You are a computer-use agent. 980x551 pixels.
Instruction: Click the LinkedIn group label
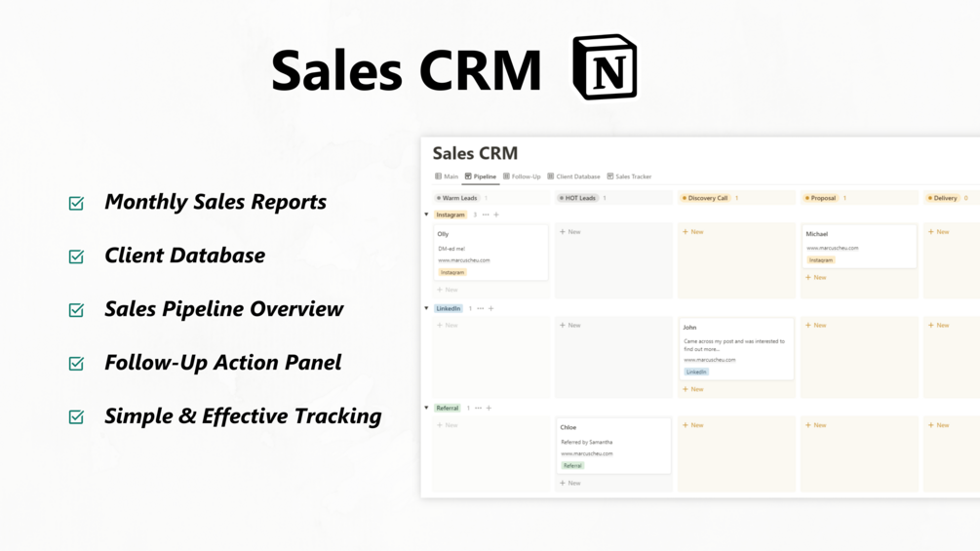449,308
